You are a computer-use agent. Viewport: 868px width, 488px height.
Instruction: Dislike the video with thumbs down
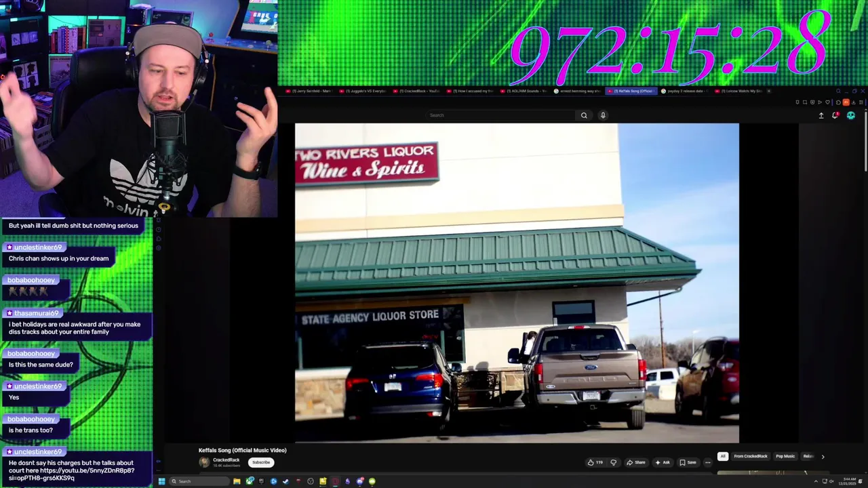(614, 462)
